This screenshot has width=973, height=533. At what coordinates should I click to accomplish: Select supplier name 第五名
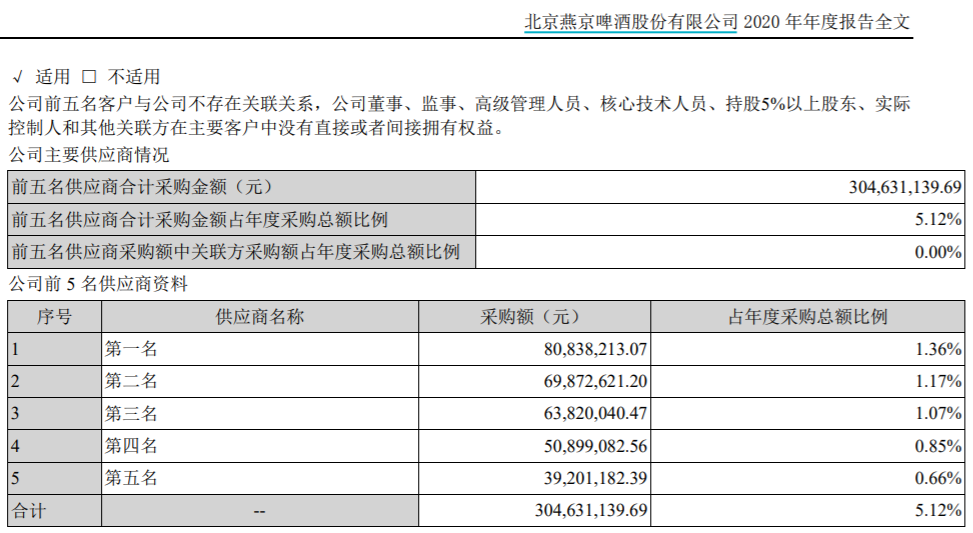131,478
